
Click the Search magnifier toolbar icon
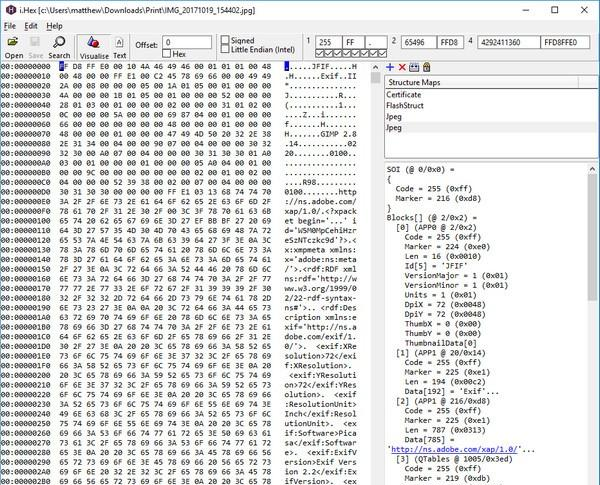pyautogui.click(x=59, y=42)
